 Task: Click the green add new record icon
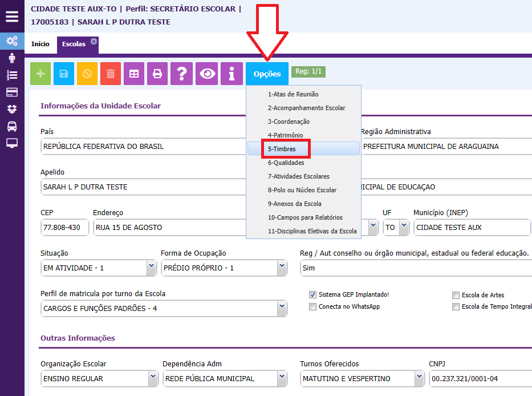(40, 74)
